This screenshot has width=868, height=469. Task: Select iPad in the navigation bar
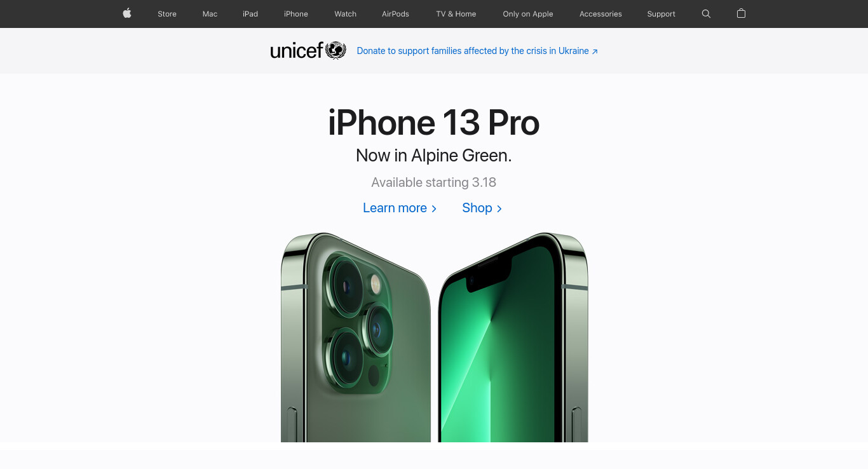click(x=250, y=14)
